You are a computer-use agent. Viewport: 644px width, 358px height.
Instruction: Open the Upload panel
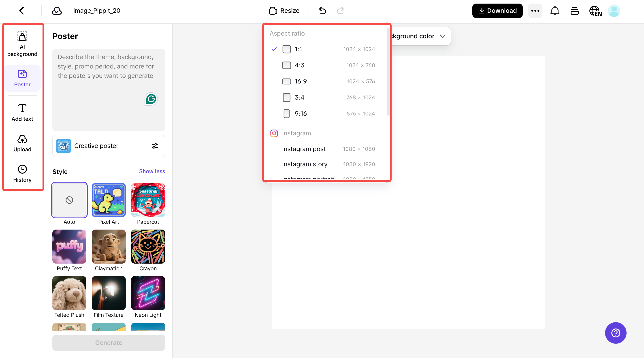pos(22,143)
